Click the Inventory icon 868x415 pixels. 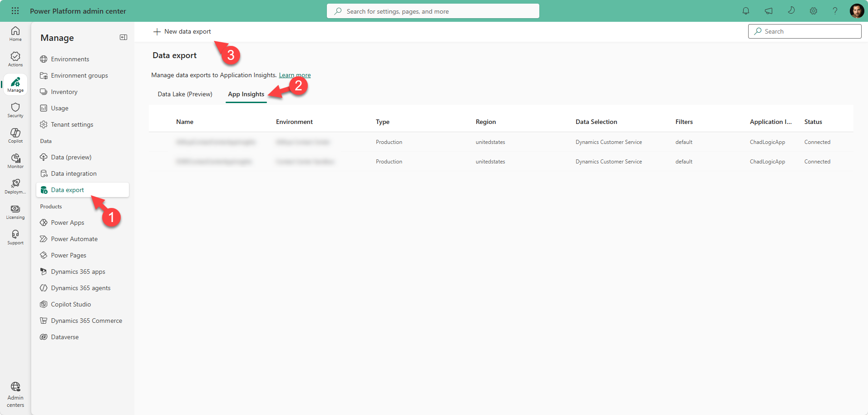click(44, 92)
